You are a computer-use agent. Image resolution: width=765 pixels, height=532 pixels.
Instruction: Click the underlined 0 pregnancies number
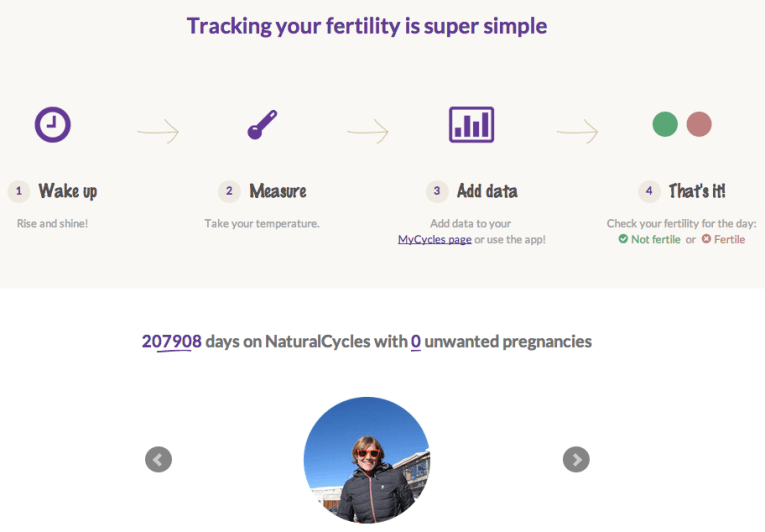[416, 341]
